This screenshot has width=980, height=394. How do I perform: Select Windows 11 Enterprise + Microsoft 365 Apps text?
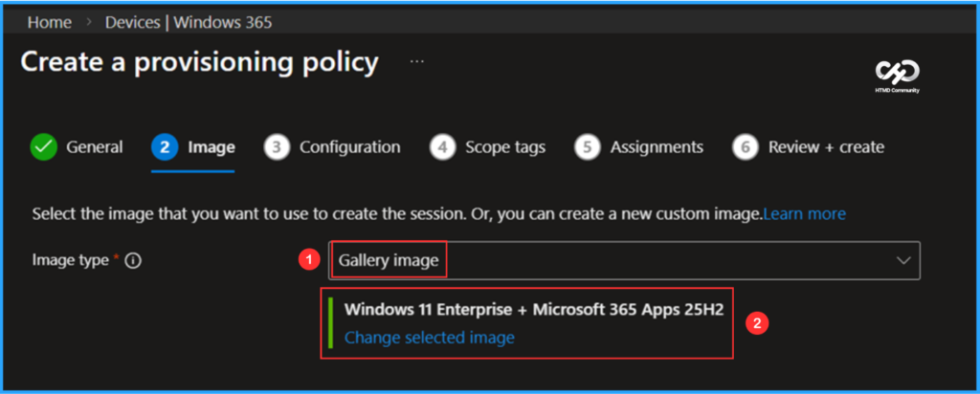point(534,310)
